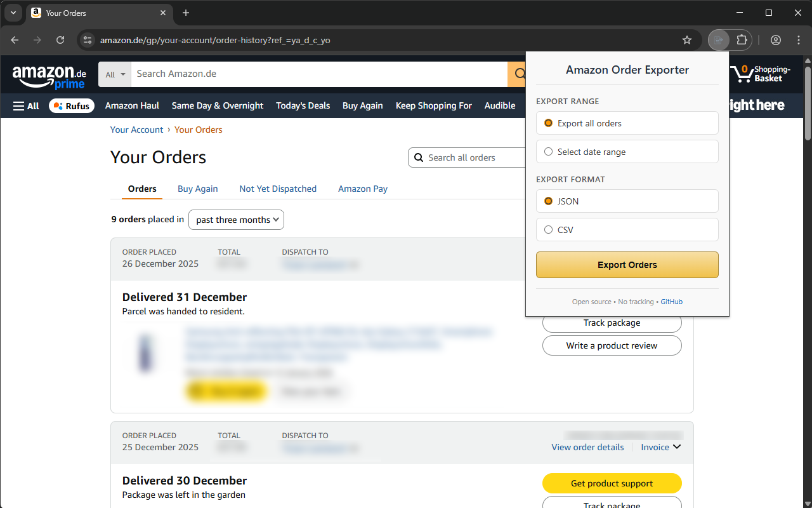Open the Shopping-Basket cart icon
The width and height of the screenshot is (812, 508).
[x=760, y=74]
